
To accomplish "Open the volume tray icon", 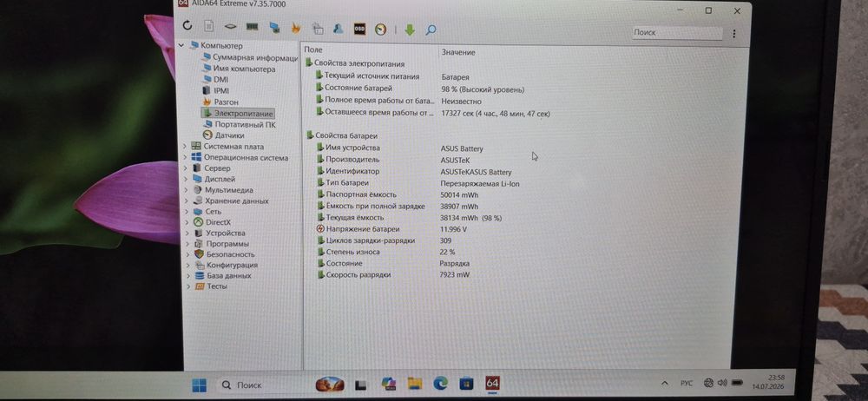I will pos(722,382).
